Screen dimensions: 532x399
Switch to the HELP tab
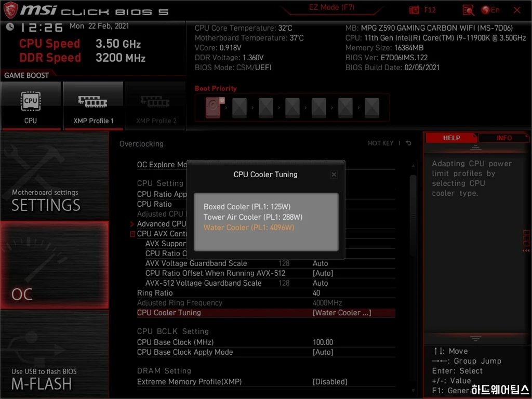click(451, 138)
